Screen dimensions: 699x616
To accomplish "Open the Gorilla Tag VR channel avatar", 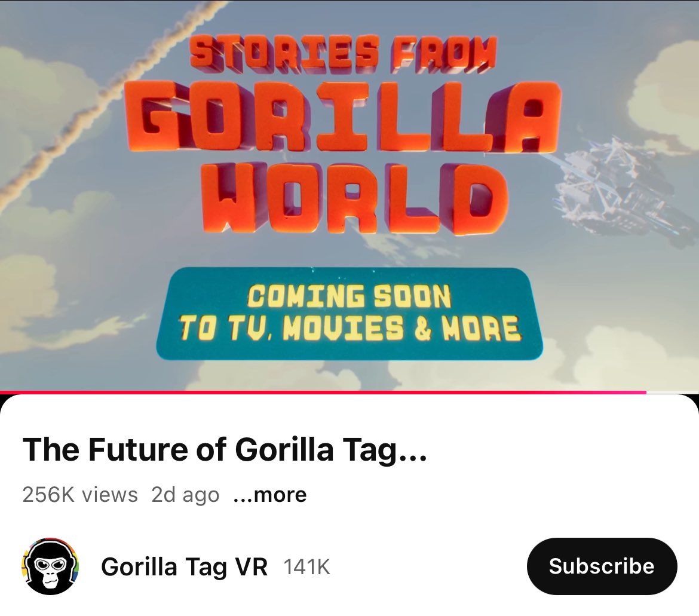I will 50,566.
